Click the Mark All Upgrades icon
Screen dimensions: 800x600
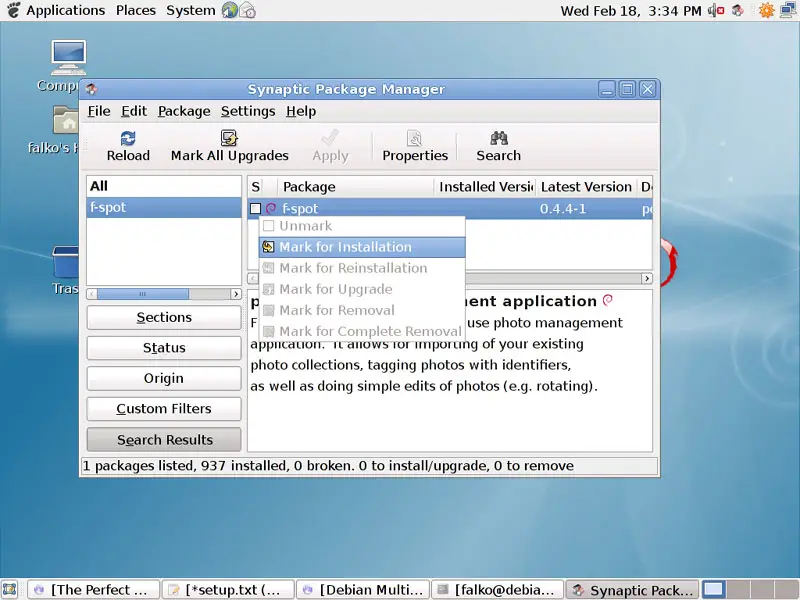click(x=229, y=138)
